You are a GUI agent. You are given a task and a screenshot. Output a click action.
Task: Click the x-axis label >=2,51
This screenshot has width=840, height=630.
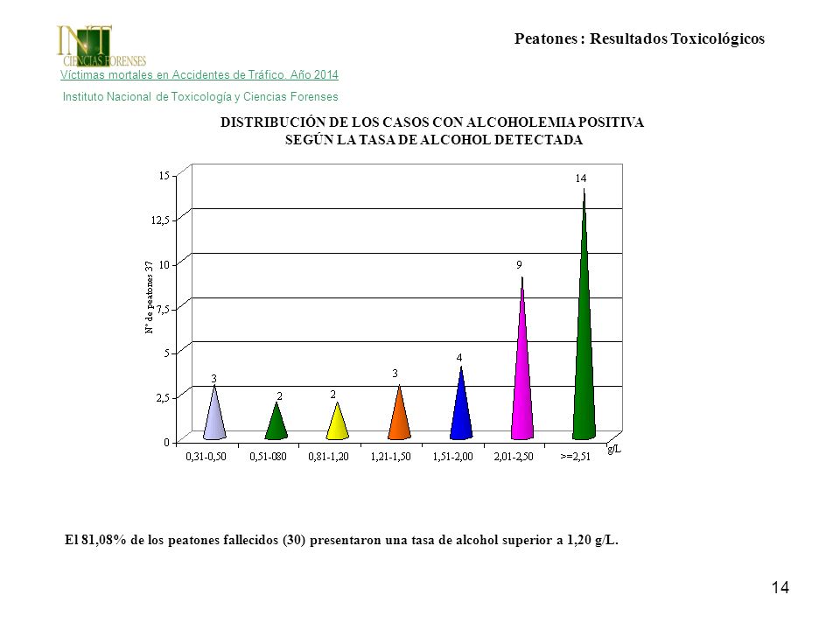[x=576, y=457]
